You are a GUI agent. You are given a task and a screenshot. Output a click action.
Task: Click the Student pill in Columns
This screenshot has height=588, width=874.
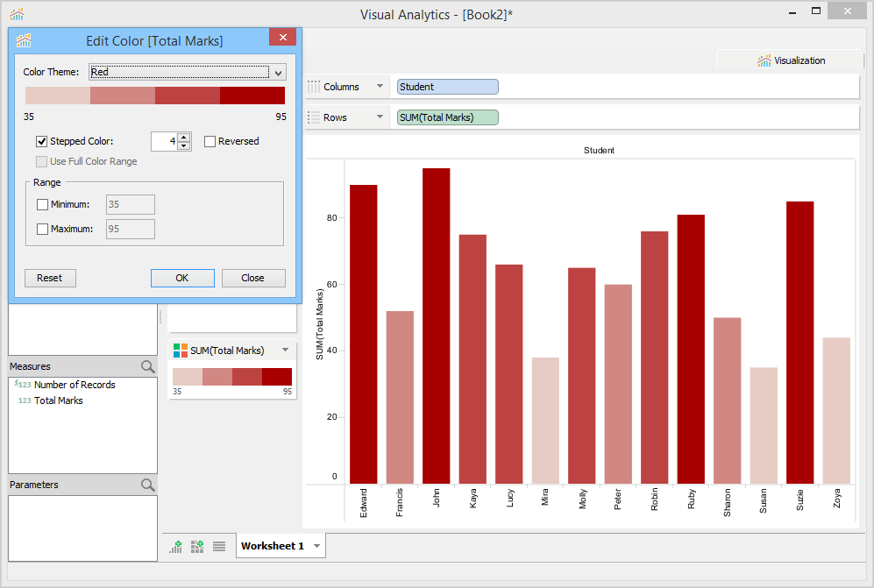[448, 87]
